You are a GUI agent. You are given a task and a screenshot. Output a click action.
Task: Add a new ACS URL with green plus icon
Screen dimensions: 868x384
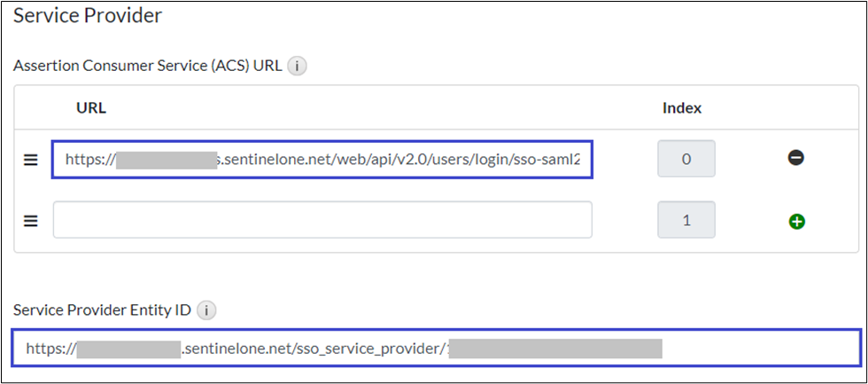(x=796, y=221)
